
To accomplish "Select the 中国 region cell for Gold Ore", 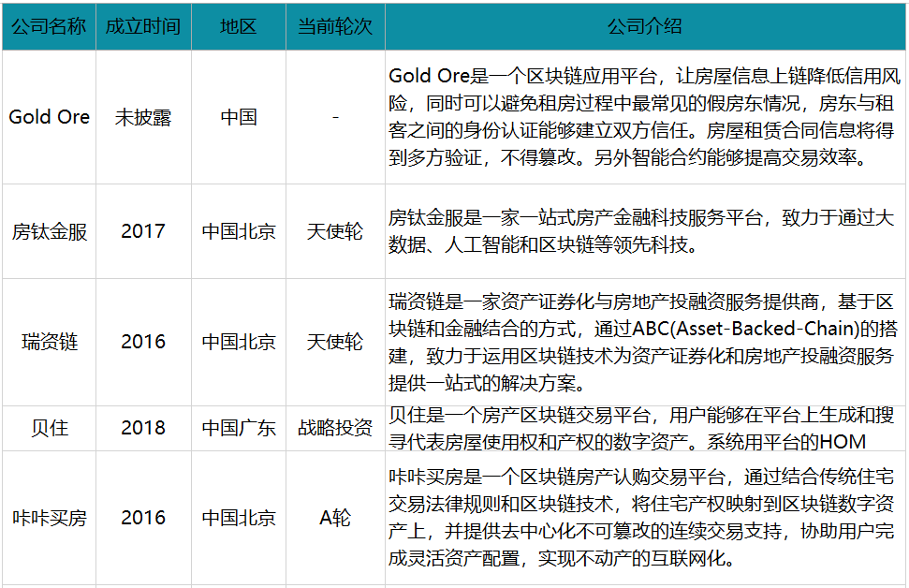I will click(239, 117).
